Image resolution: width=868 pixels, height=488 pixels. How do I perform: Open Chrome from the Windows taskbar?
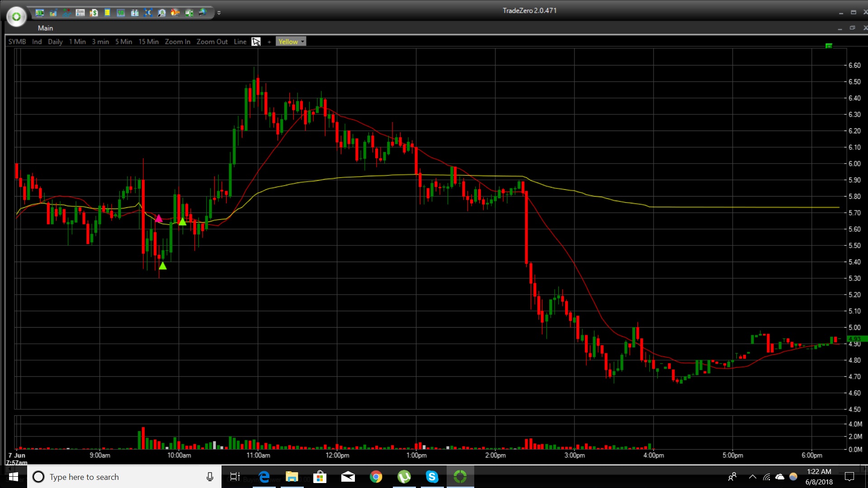pos(376,477)
